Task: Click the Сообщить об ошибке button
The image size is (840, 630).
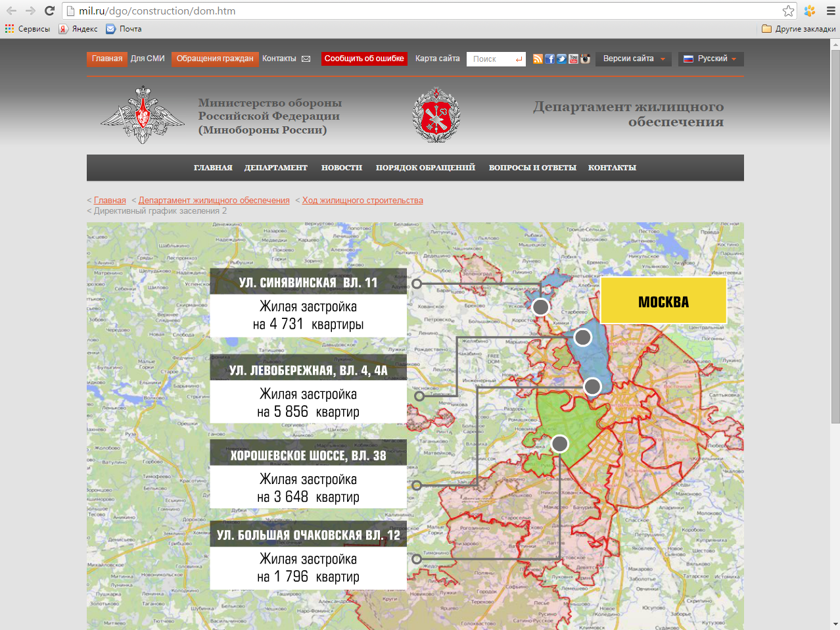Action: click(364, 59)
